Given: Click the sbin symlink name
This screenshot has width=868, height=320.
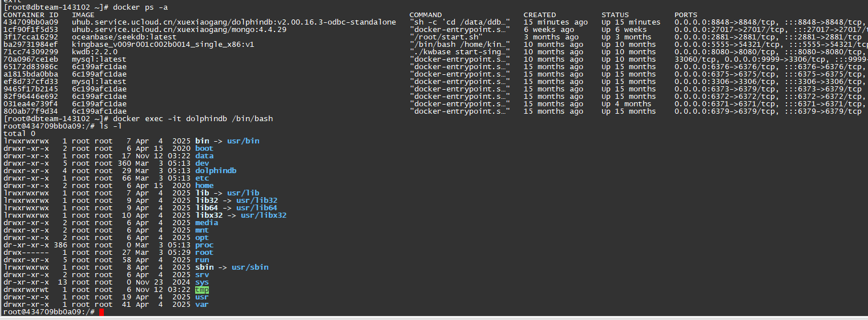Looking at the screenshot, I should click(x=204, y=267).
